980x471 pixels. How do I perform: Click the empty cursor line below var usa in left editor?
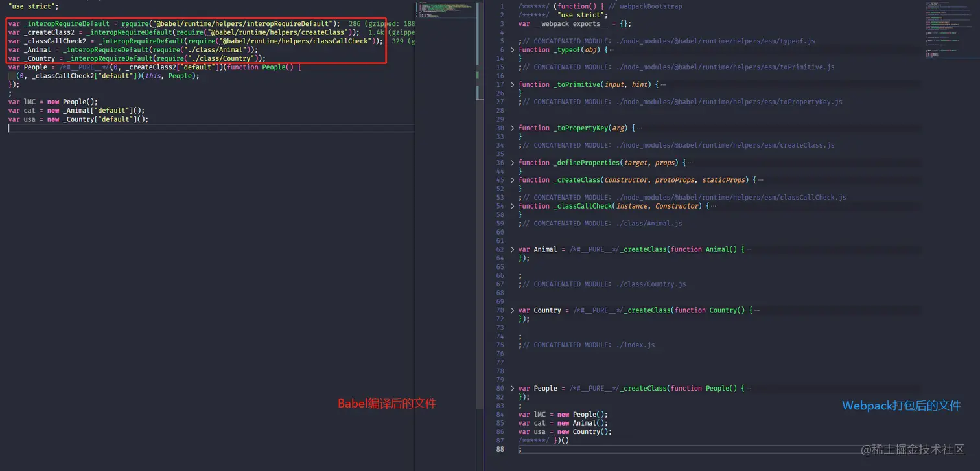point(211,128)
